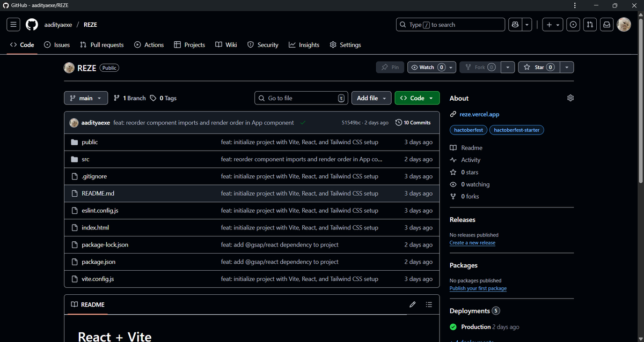
Task: Expand the star lists dropdown arrow
Action: click(x=567, y=68)
